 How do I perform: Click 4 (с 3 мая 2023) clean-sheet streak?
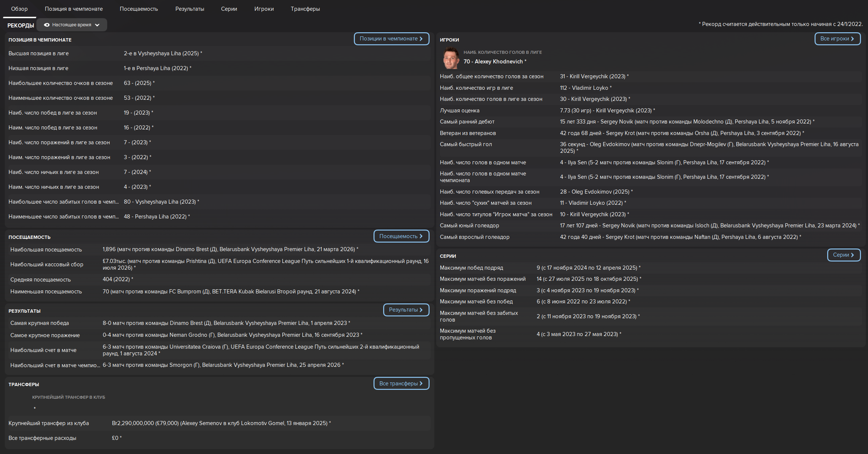point(579,334)
